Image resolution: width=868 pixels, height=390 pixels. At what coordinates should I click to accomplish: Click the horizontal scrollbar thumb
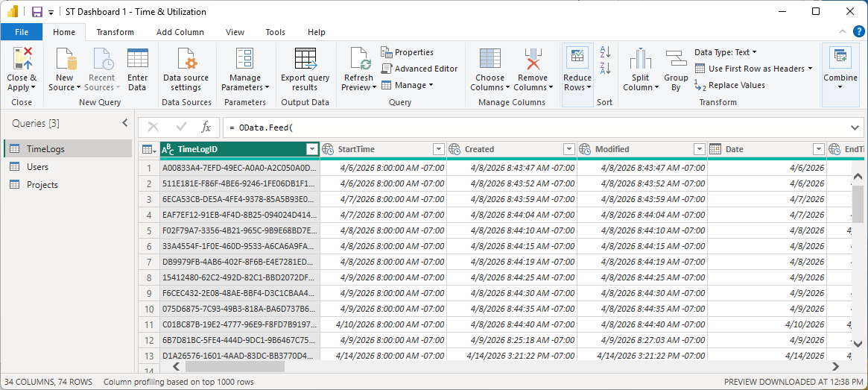pos(235,367)
